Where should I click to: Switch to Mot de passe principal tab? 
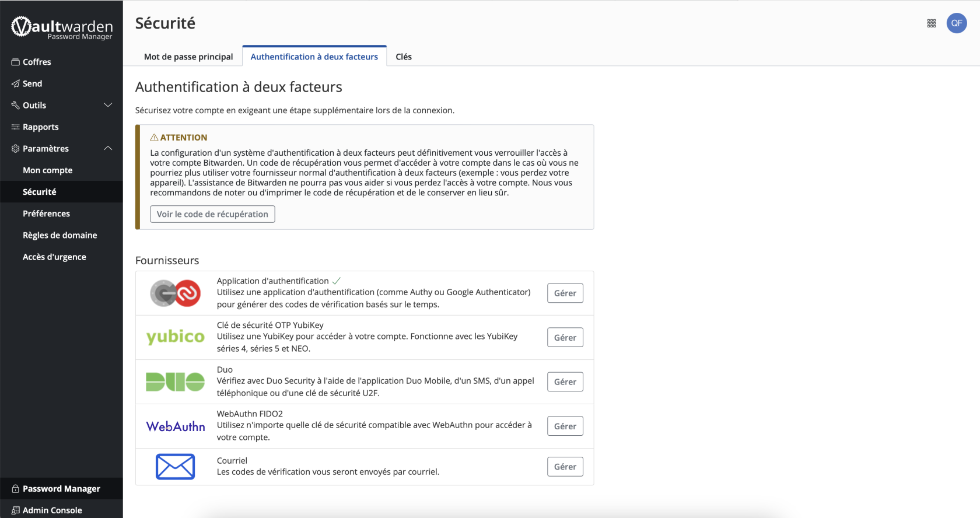188,57
